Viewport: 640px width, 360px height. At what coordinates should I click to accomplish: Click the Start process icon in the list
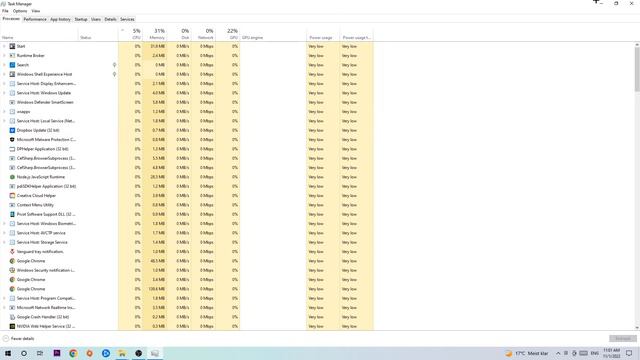pyautogui.click(x=12, y=46)
